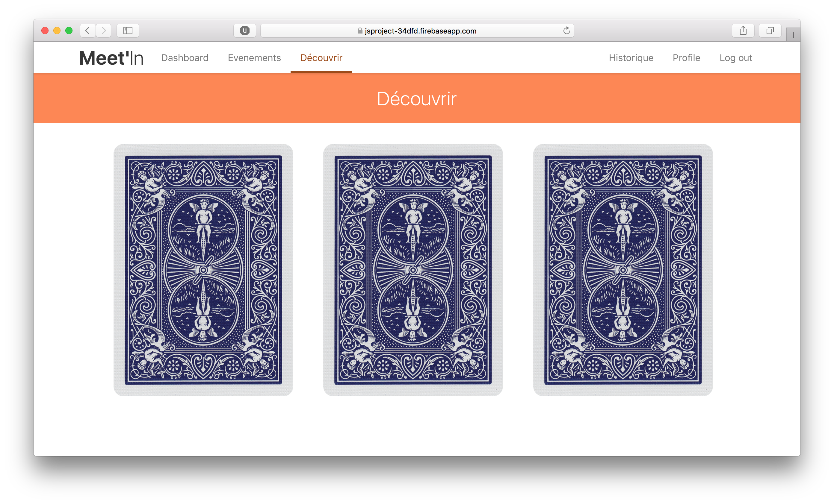Go to the Profile page
This screenshot has width=834, height=504.
point(686,58)
